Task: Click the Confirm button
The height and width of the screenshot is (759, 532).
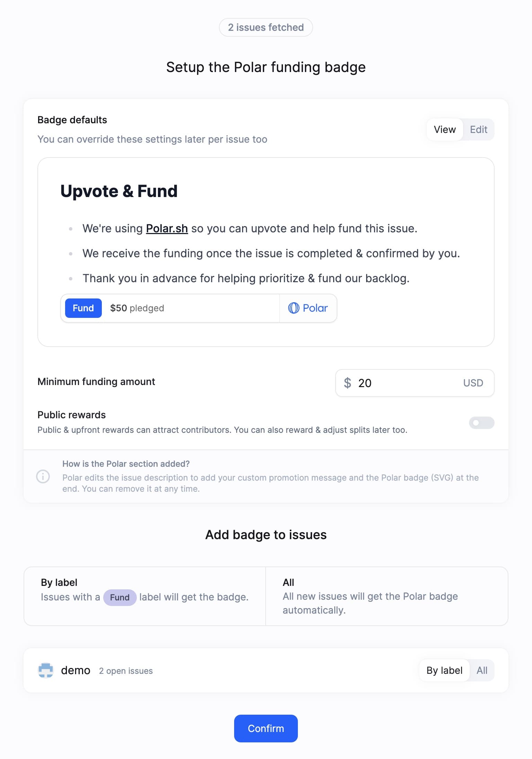Action: point(266,729)
